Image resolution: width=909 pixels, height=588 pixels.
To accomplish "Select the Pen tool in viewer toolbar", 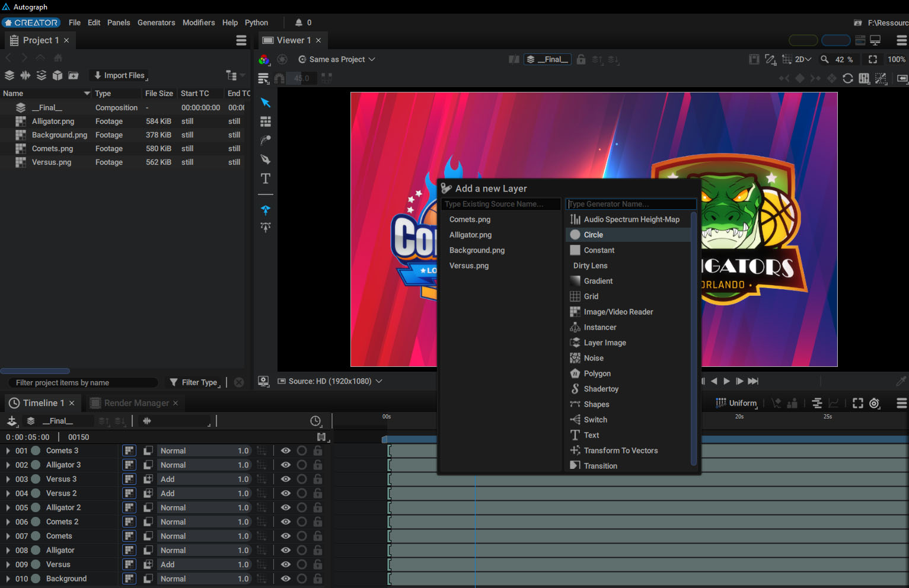I will click(266, 159).
